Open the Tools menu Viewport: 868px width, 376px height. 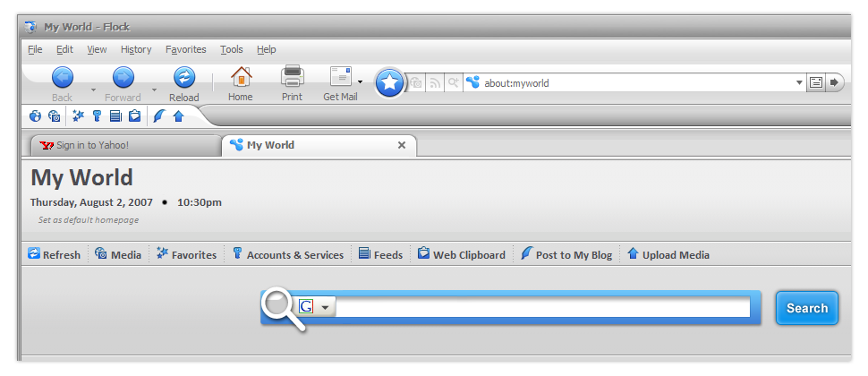point(232,49)
